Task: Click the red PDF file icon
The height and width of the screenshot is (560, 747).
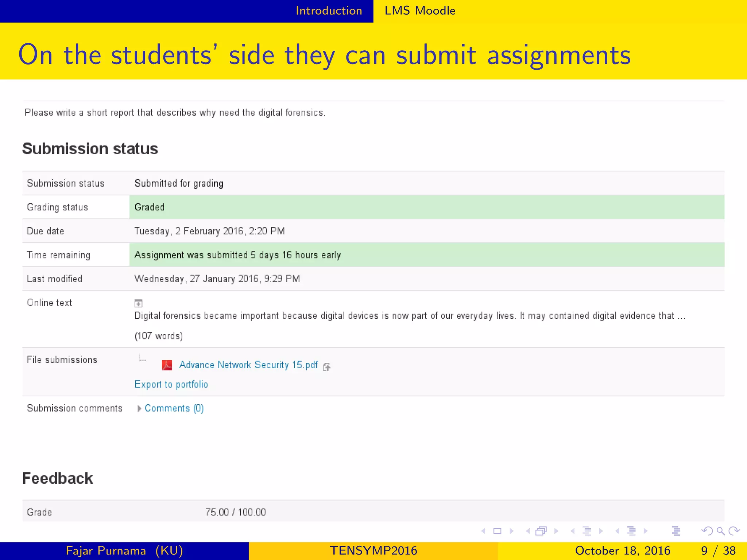Action: [x=167, y=365]
